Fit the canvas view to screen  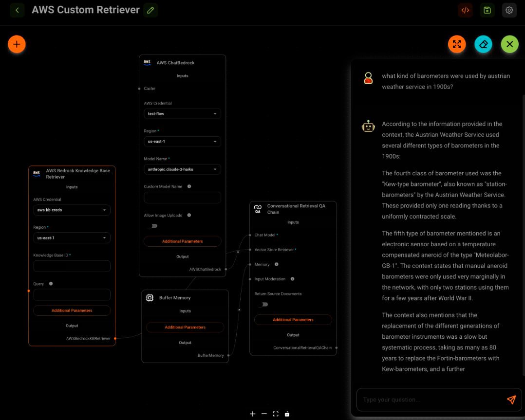pos(276,414)
